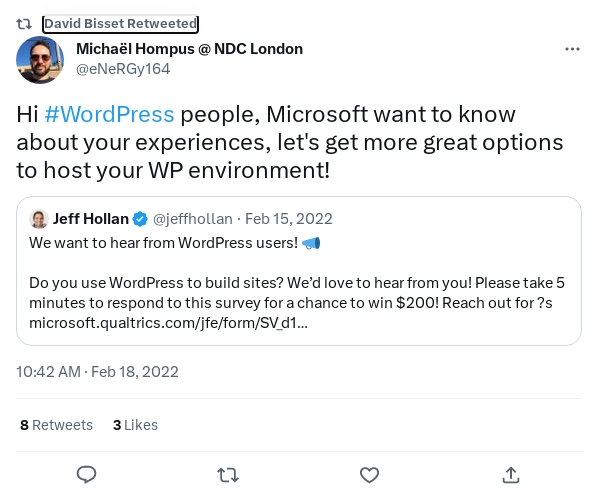Open the David Bisset Retweeted link
The image size is (598, 491).
pyautogui.click(x=121, y=24)
